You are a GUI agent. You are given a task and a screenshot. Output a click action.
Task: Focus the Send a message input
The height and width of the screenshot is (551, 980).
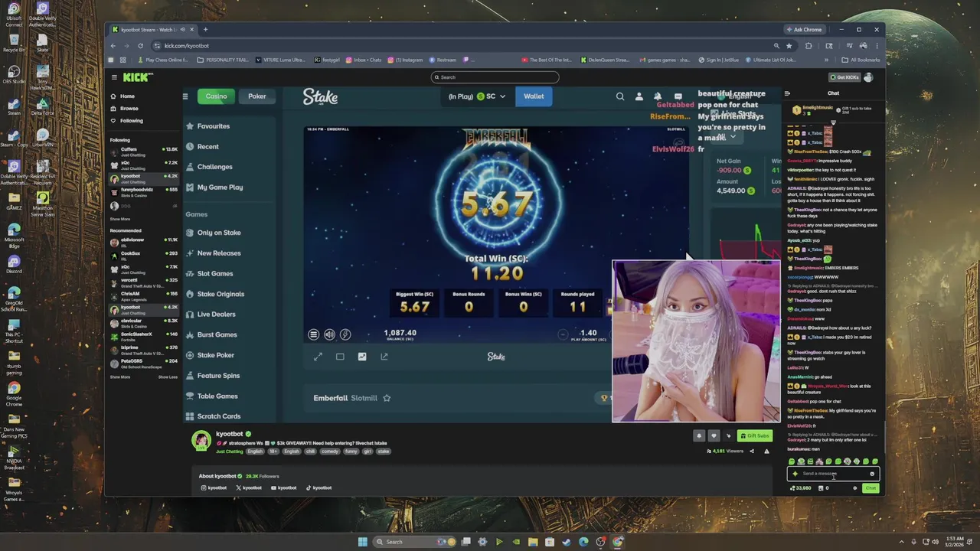[x=833, y=474]
